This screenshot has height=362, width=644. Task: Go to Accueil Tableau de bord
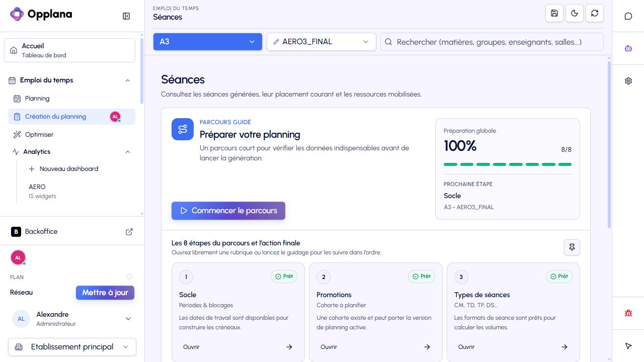tap(69, 50)
